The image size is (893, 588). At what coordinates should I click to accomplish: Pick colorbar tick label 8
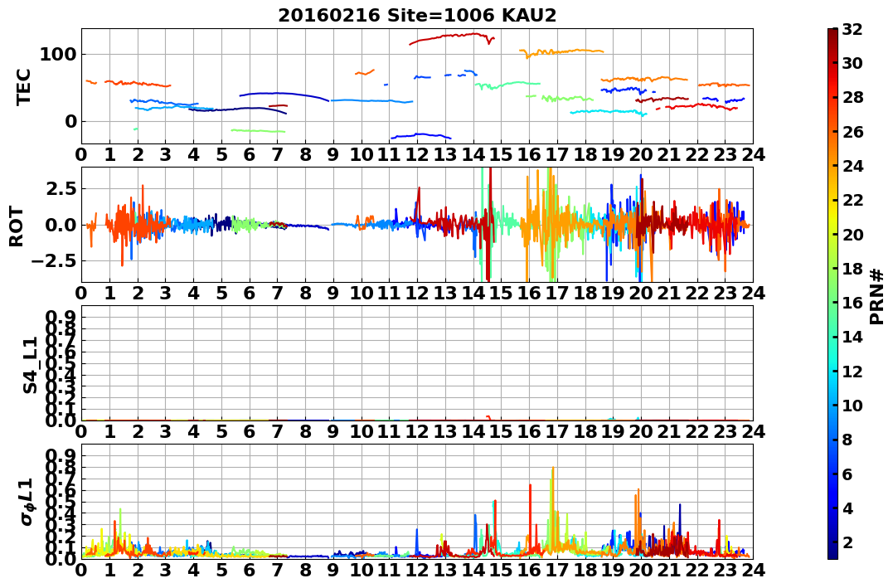(x=847, y=440)
